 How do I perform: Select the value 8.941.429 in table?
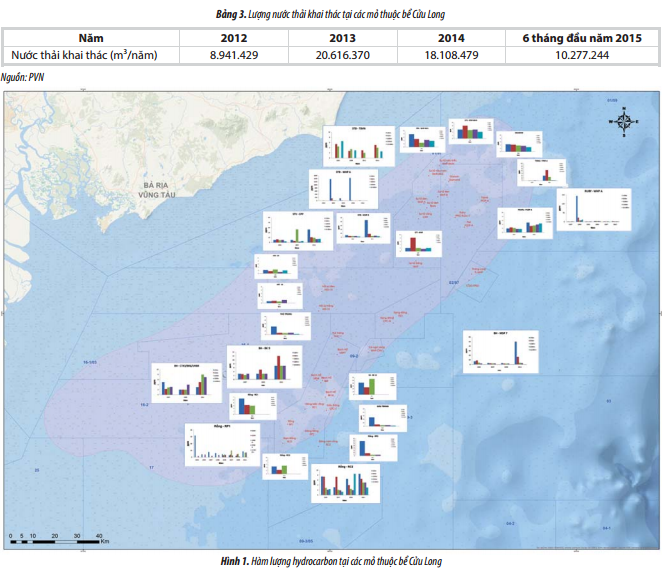(232, 55)
